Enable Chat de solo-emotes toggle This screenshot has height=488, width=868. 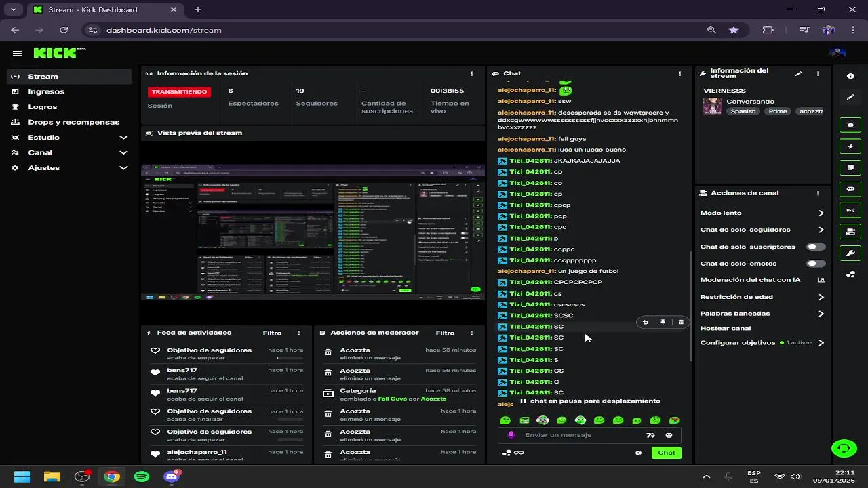[x=816, y=264]
